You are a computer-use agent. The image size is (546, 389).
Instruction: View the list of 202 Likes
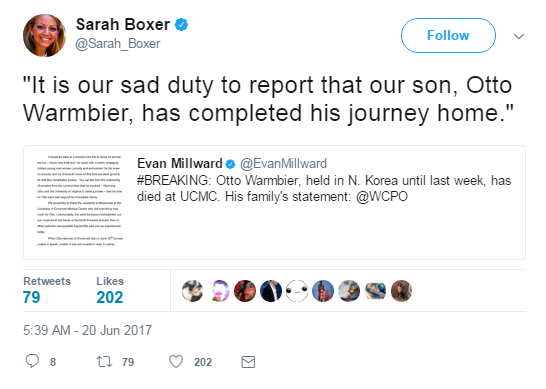pos(110,290)
